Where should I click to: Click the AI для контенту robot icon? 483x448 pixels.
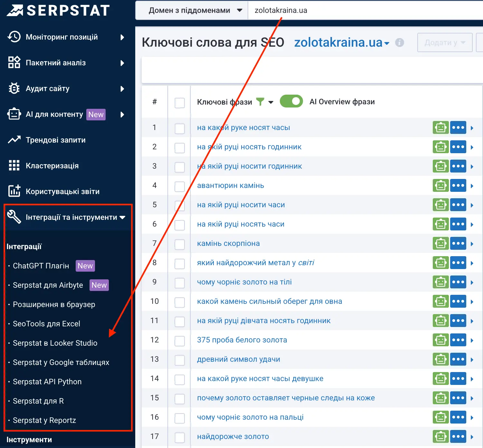click(14, 114)
